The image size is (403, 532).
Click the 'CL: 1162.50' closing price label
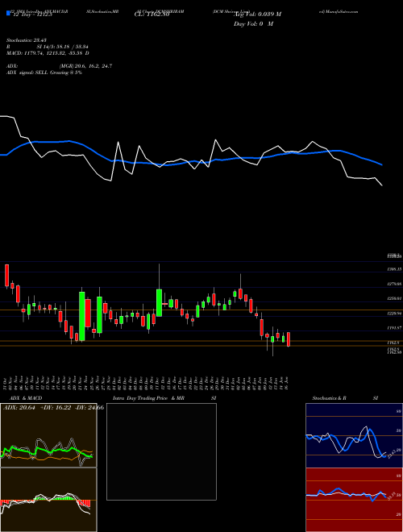coord(152,15)
